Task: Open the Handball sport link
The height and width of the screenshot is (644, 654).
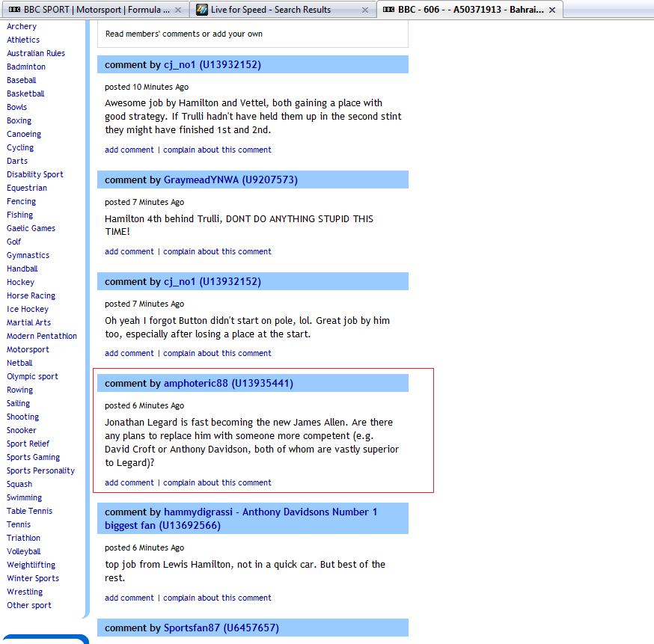Action: click(x=22, y=269)
